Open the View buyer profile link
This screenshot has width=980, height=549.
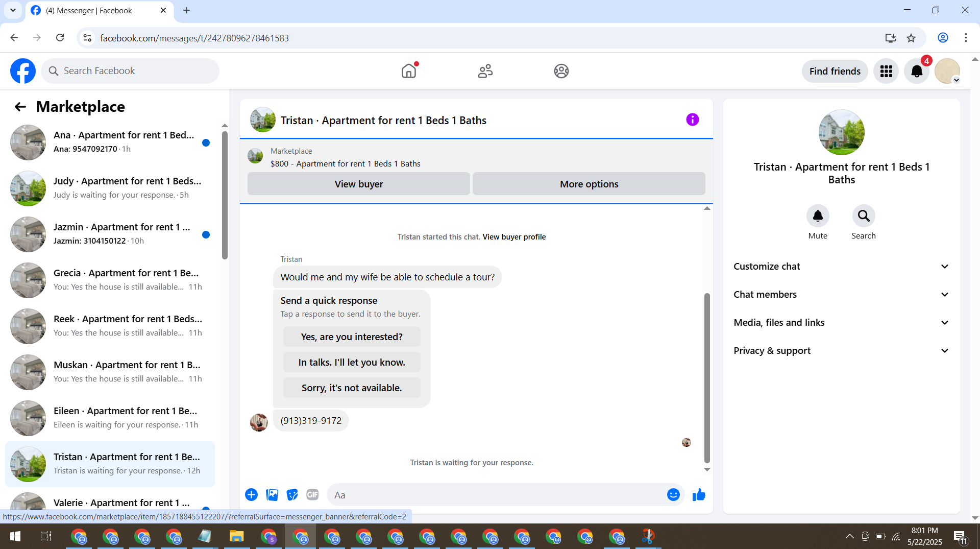(x=514, y=237)
